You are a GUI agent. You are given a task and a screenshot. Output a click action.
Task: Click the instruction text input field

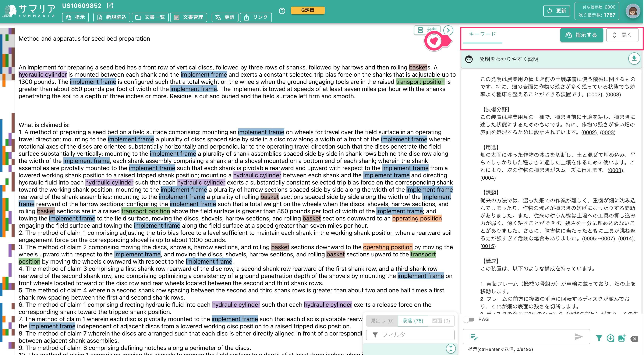[526, 337]
